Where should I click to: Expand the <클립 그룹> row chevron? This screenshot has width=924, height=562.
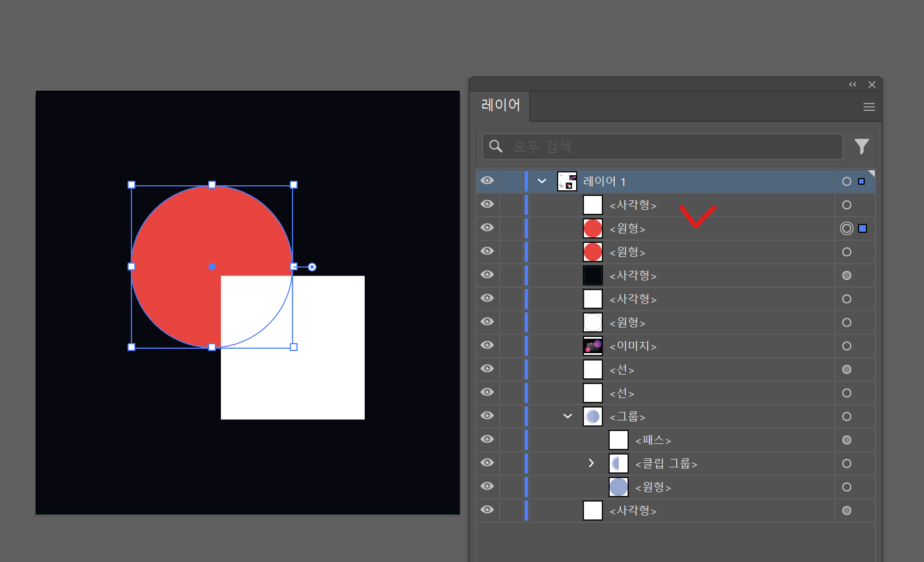591,463
